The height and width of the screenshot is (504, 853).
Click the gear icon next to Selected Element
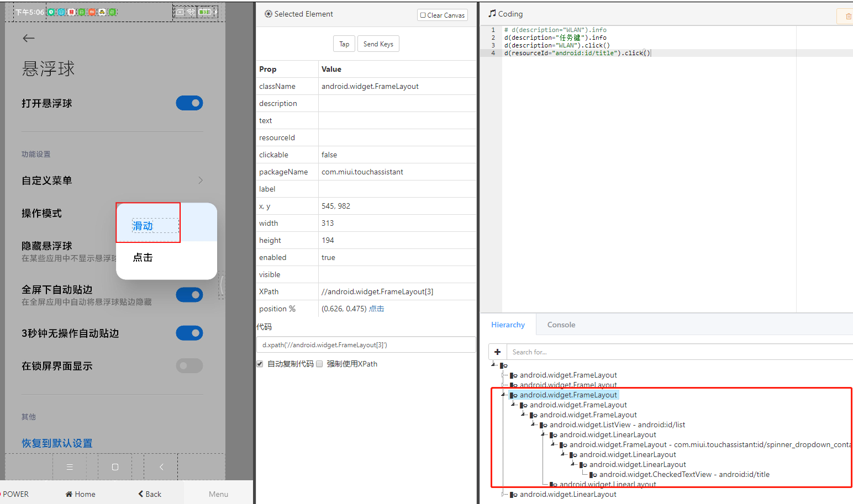268,14
